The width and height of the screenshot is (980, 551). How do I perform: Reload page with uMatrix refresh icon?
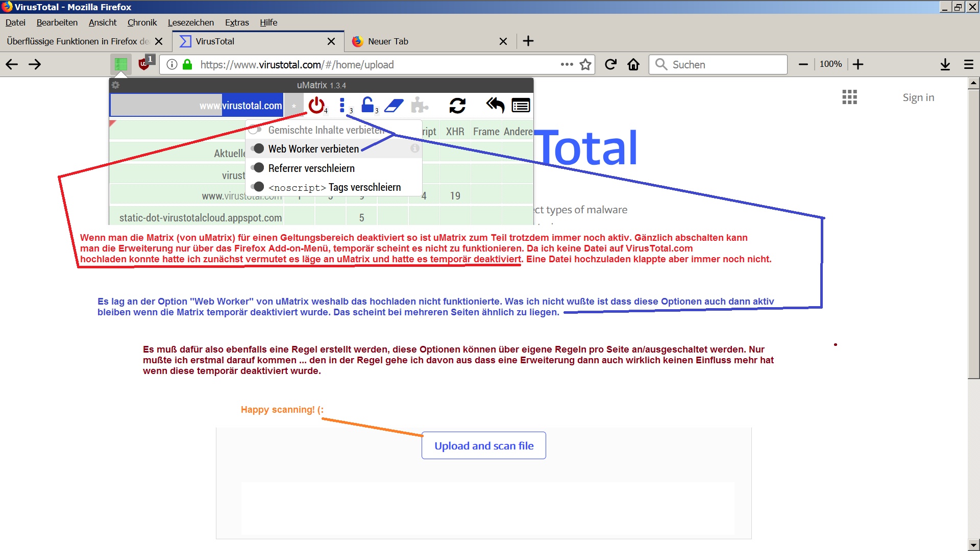point(457,106)
